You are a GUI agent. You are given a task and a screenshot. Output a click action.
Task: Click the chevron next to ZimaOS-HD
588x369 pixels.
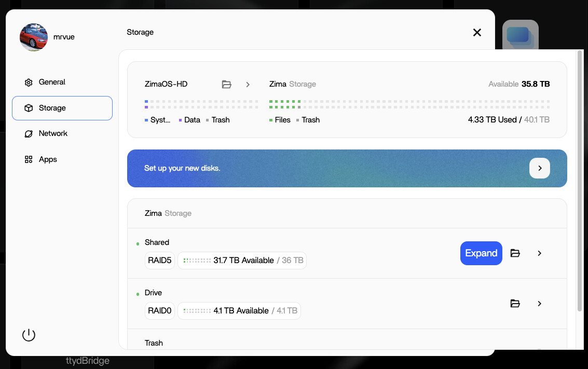(248, 84)
